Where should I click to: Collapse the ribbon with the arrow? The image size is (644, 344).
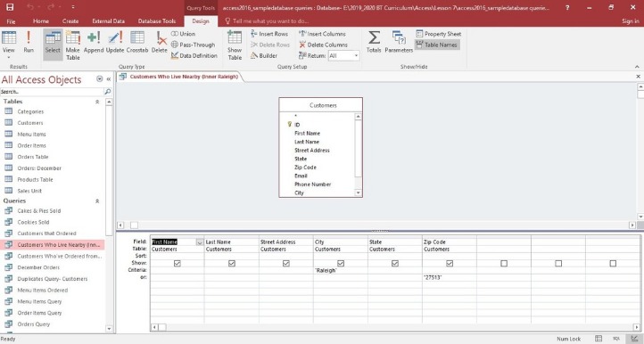click(x=637, y=67)
